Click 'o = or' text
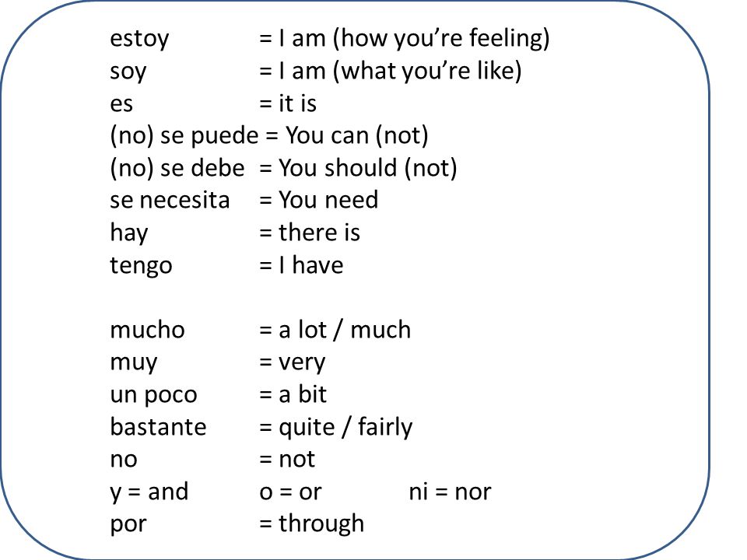This screenshot has height=560, width=747. coord(290,492)
